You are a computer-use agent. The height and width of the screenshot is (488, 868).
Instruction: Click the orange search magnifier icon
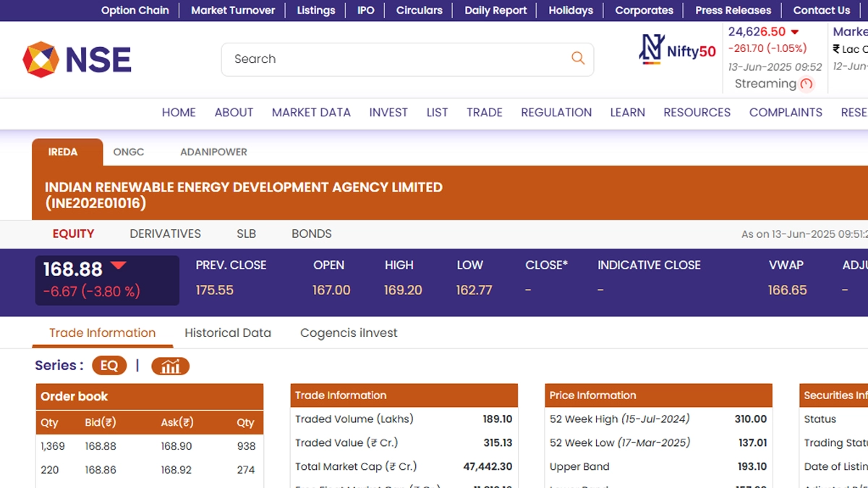[x=577, y=59]
